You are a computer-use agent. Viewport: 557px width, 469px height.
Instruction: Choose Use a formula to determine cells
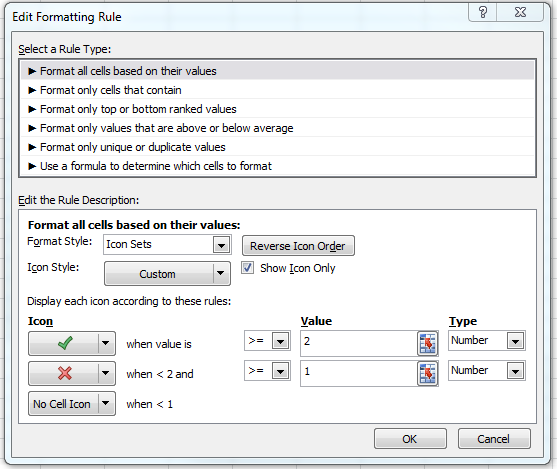pyautogui.click(x=277, y=166)
